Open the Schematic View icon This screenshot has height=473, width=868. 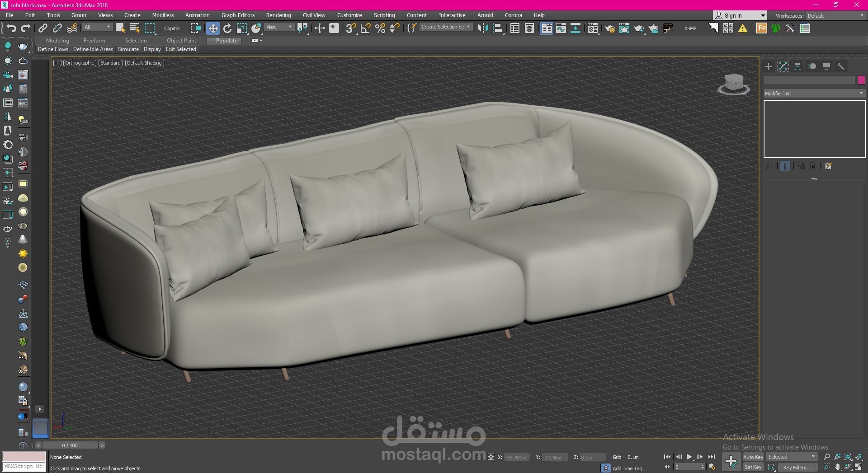pyautogui.click(x=576, y=28)
